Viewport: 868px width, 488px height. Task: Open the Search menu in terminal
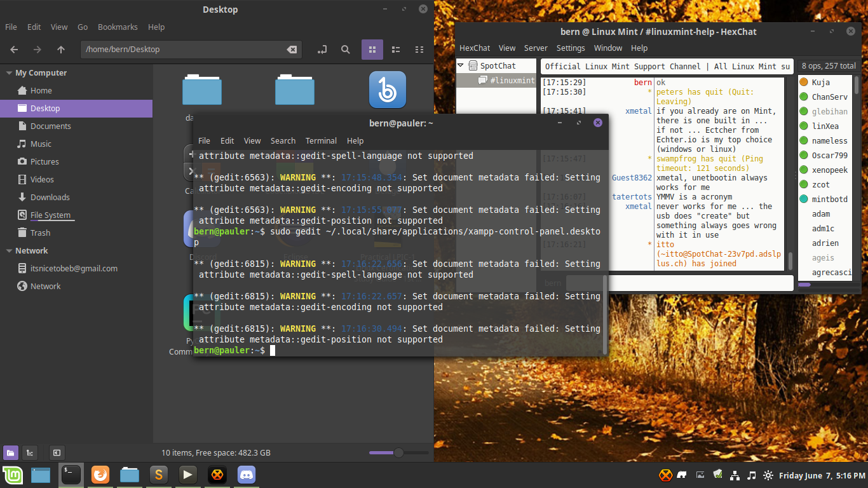[283, 141]
